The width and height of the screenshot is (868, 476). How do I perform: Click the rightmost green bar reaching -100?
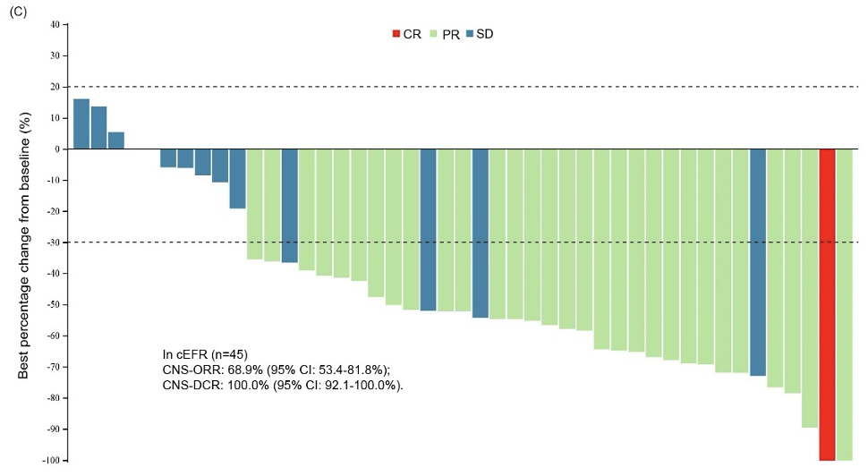pyautogui.click(x=844, y=304)
